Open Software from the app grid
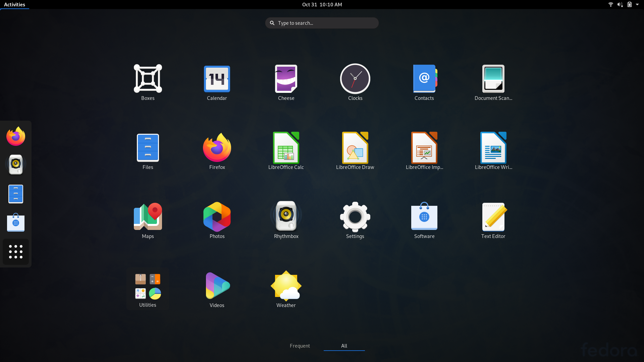 (x=424, y=221)
